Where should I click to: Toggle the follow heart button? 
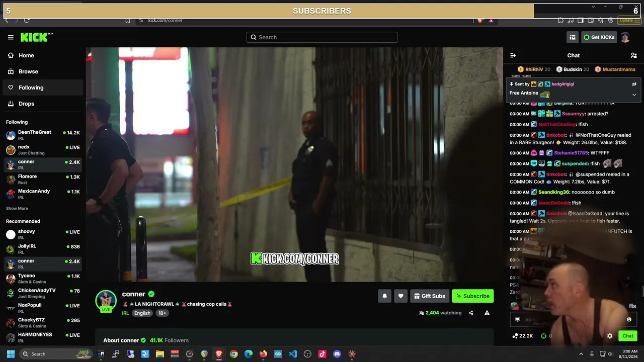coord(401,296)
